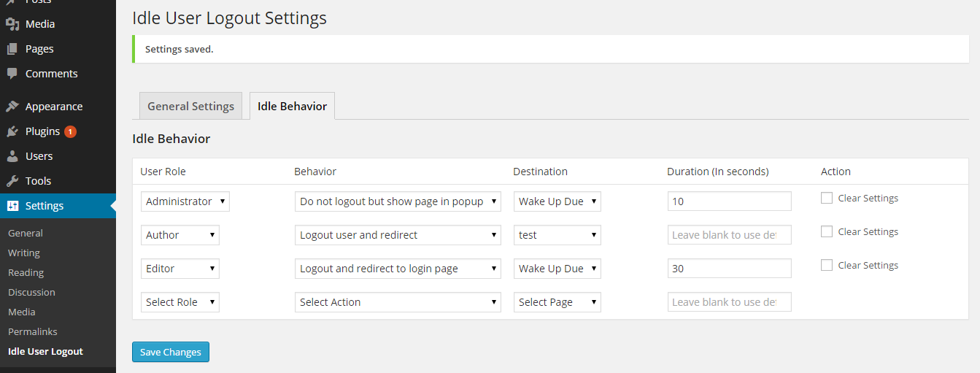Open the Administrator user role dropdown
The height and width of the screenshot is (373, 980).
[x=185, y=201]
